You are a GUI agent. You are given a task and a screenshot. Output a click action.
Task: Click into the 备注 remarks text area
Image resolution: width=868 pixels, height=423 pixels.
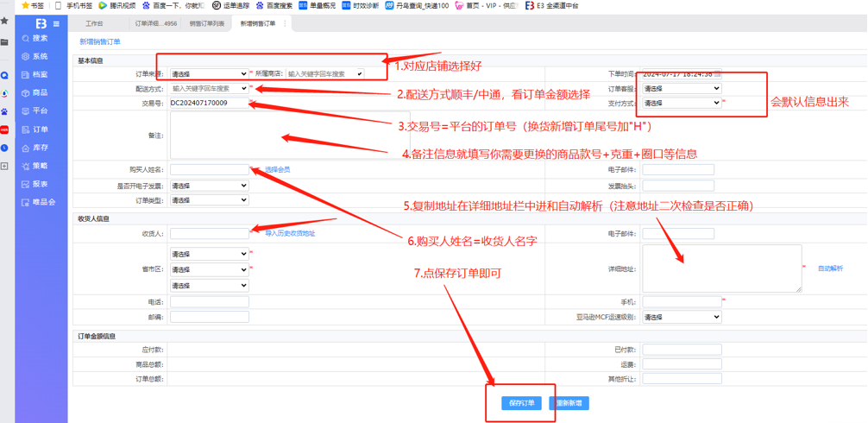coord(290,135)
